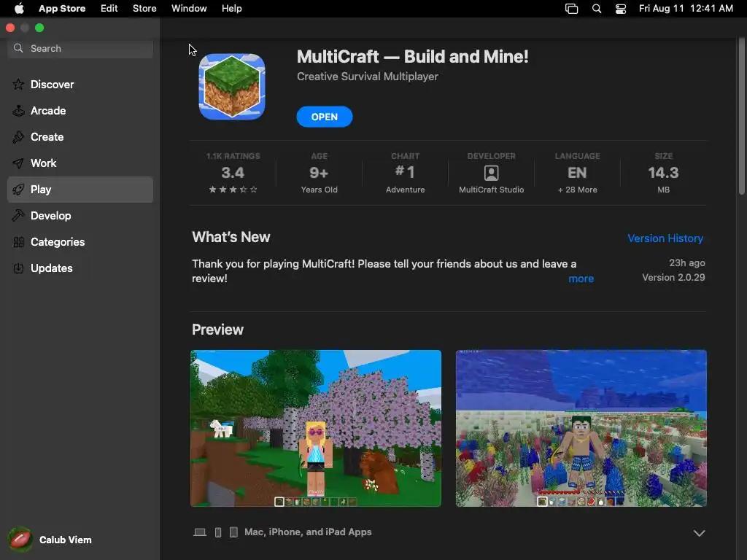Click the Create paintbrush icon

[x=18, y=136]
